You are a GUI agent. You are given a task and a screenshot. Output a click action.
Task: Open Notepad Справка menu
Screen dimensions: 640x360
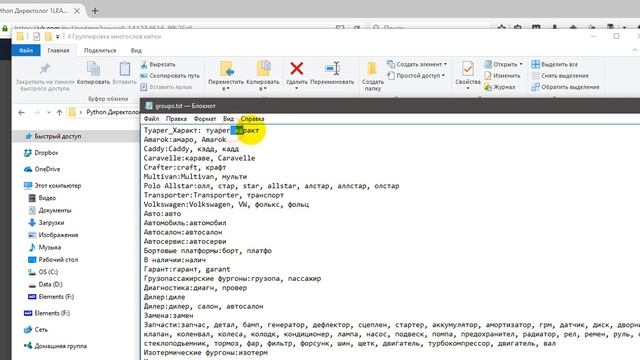pyautogui.click(x=252, y=119)
